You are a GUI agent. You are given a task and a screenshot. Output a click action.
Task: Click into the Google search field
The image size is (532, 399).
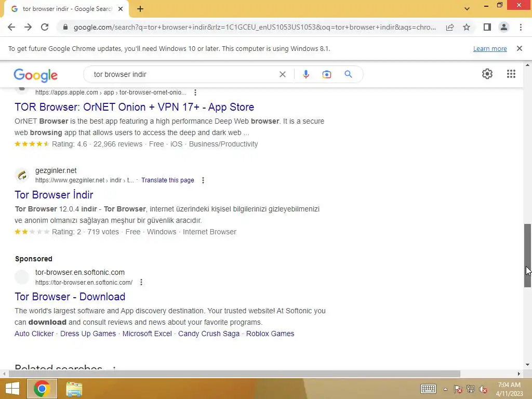pyautogui.click(x=183, y=74)
